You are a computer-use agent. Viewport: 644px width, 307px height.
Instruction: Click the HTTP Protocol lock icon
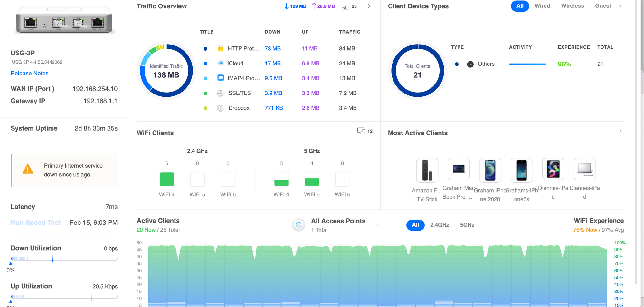click(221, 48)
